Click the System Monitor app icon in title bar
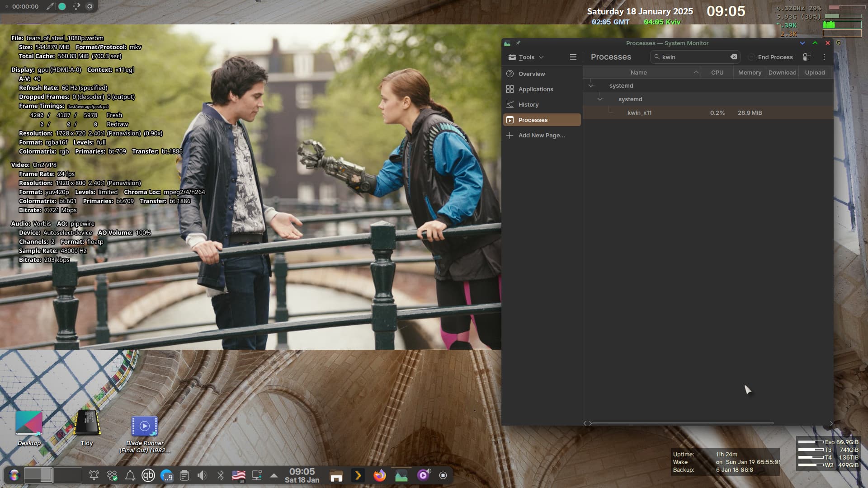The image size is (868, 488). coord(507,43)
